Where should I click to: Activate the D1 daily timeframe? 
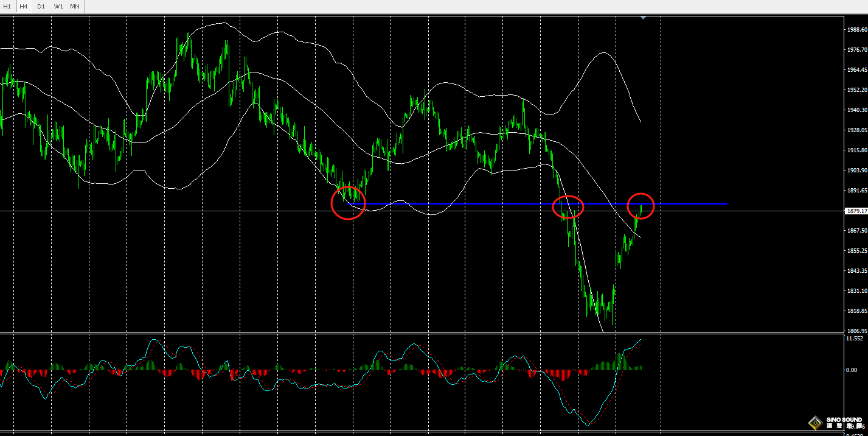pos(41,6)
